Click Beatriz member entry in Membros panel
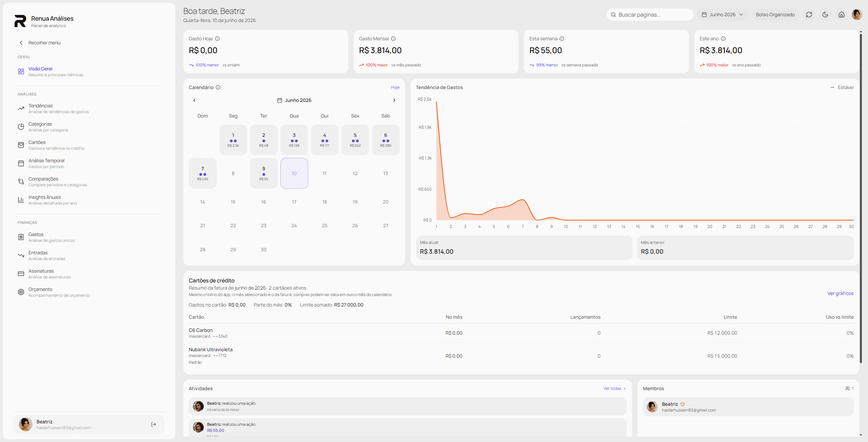The height and width of the screenshot is (442, 868). click(x=748, y=407)
